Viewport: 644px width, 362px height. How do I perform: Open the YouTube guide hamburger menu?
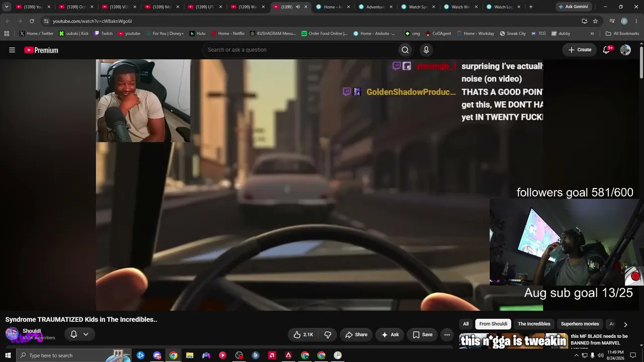click(12, 50)
